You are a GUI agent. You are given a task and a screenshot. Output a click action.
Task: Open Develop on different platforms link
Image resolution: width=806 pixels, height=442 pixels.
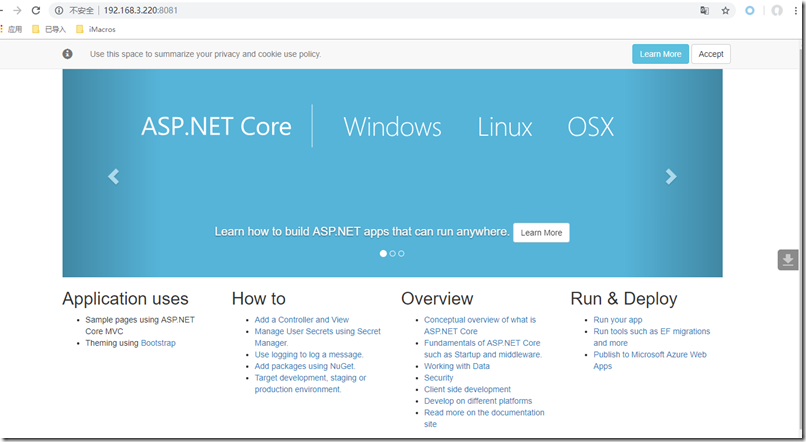pyautogui.click(x=478, y=401)
